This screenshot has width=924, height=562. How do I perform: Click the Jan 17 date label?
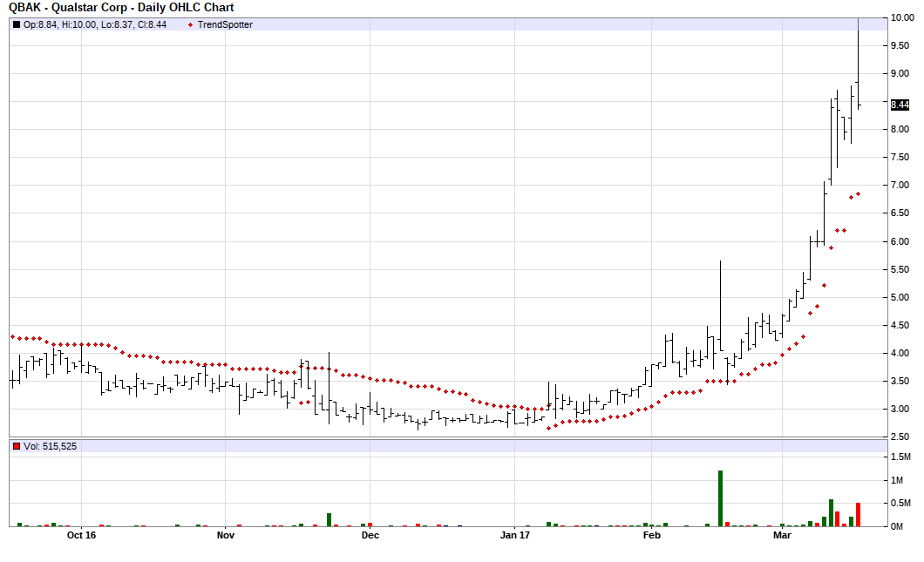[x=515, y=536]
